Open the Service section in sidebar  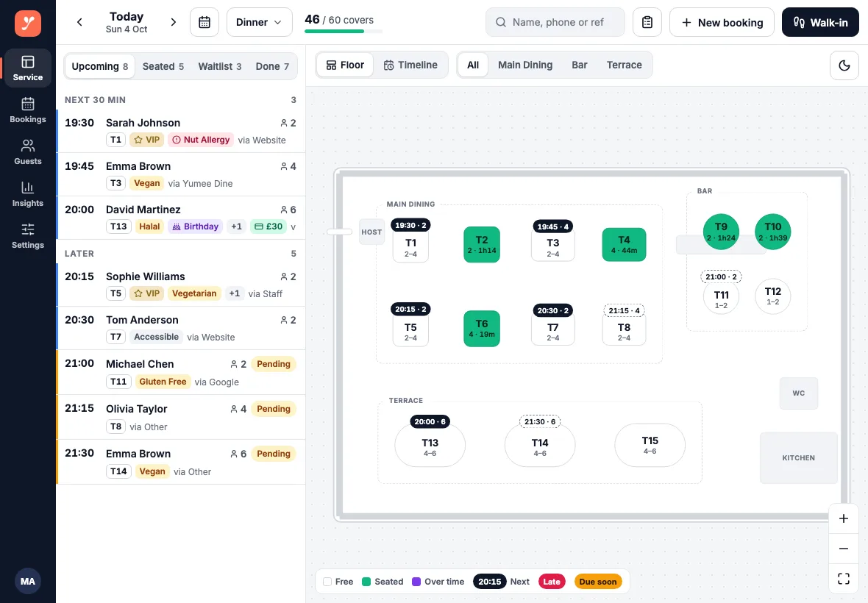(28, 68)
